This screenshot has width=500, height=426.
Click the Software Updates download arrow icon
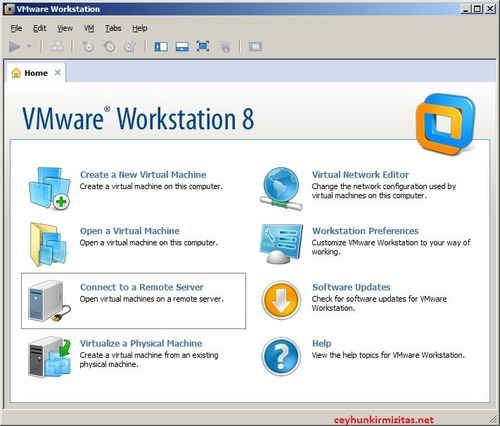pyautogui.click(x=281, y=300)
